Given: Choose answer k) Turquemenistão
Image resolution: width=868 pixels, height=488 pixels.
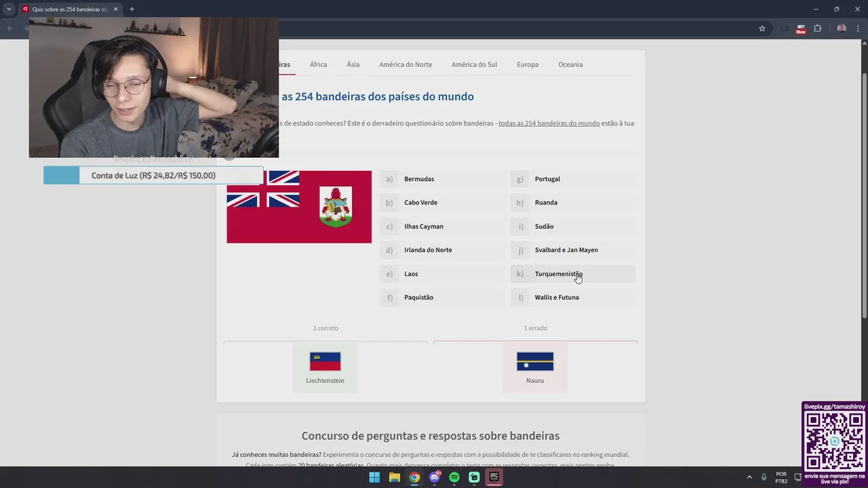Looking at the screenshot, I should [573, 274].
